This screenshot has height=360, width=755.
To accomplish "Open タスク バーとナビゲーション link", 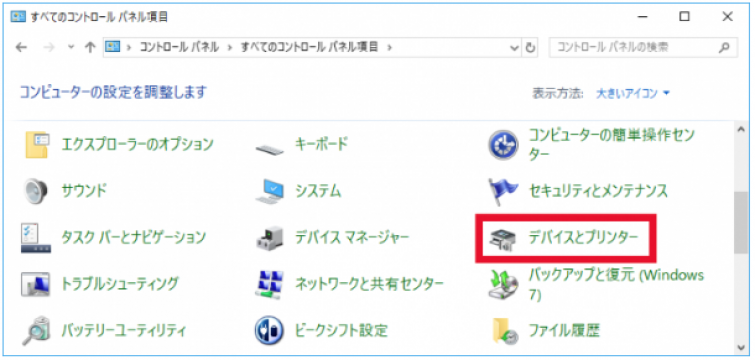I will point(134,237).
